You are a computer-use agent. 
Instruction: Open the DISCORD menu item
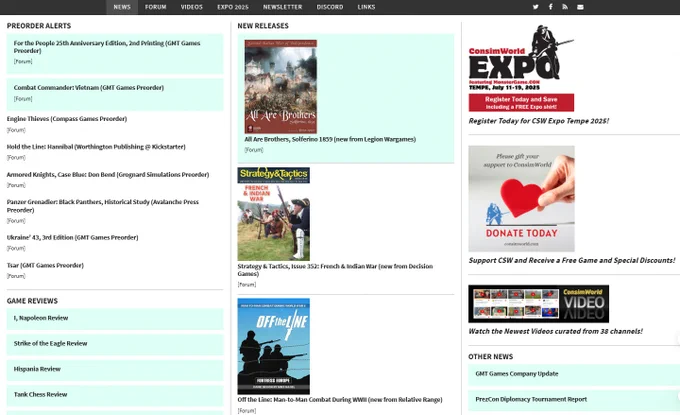pos(330,7)
